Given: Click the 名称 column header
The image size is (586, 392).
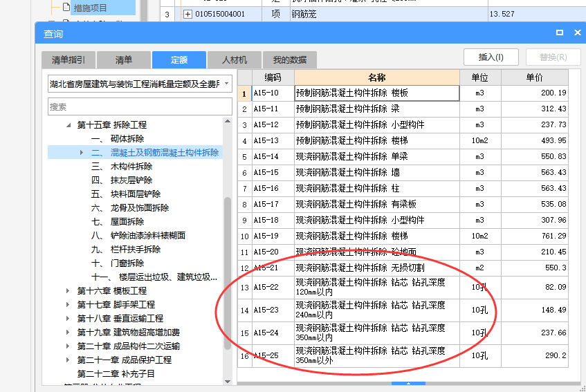Looking at the screenshot, I should click(x=376, y=77).
